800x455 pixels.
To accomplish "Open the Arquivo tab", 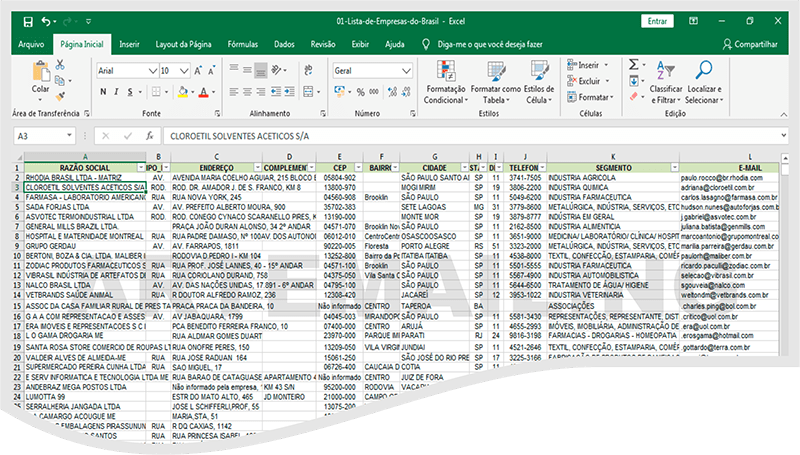I will 31,44.
